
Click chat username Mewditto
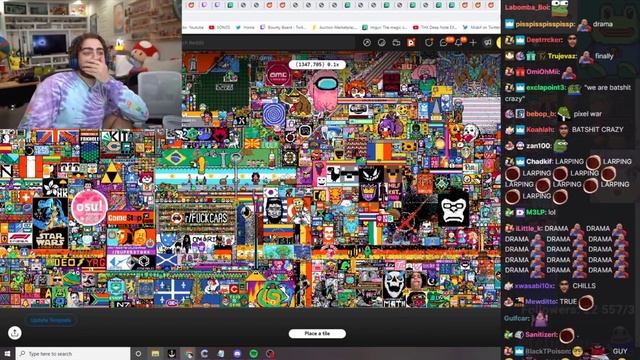pyautogui.click(x=540, y=302)
